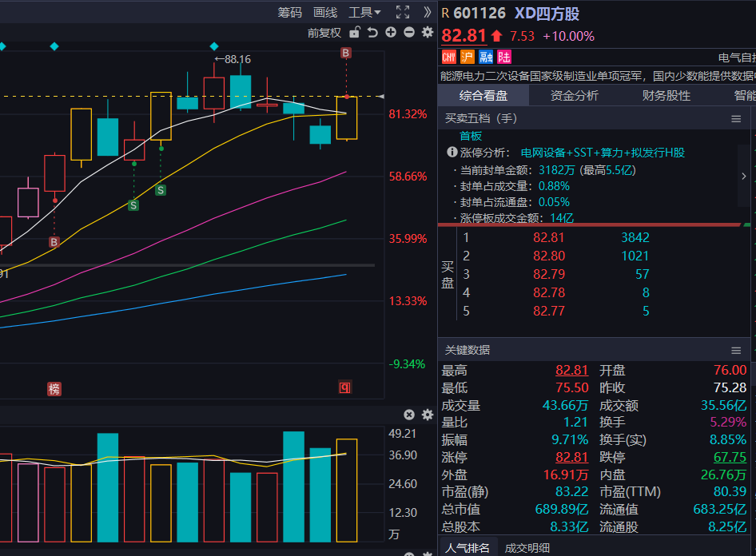756x556 pixels.
Task: Open 电网设备+SST+算力+拟发行H股 link
Action: pos(603,153)
